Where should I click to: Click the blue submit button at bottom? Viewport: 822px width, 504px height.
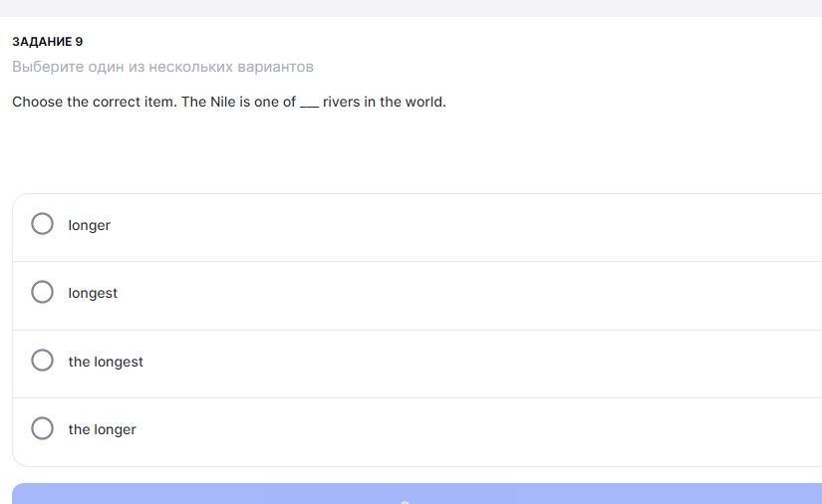click(x=416, y=493)
